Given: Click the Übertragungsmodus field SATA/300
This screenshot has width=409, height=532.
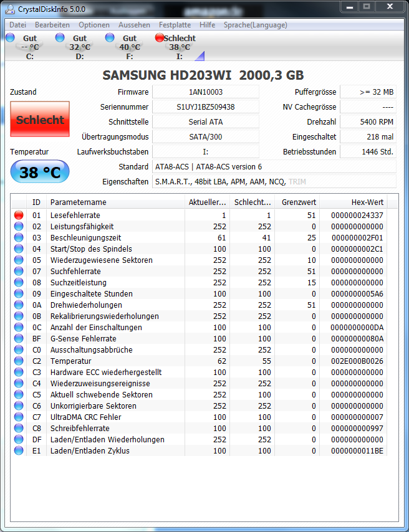Looking at the screenshot, I should (x=206, y=136).
